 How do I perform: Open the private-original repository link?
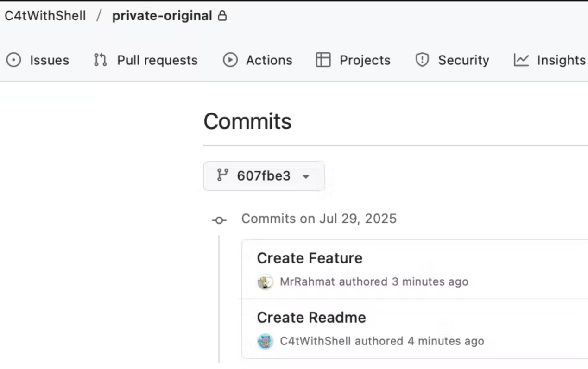coord(161,15)
